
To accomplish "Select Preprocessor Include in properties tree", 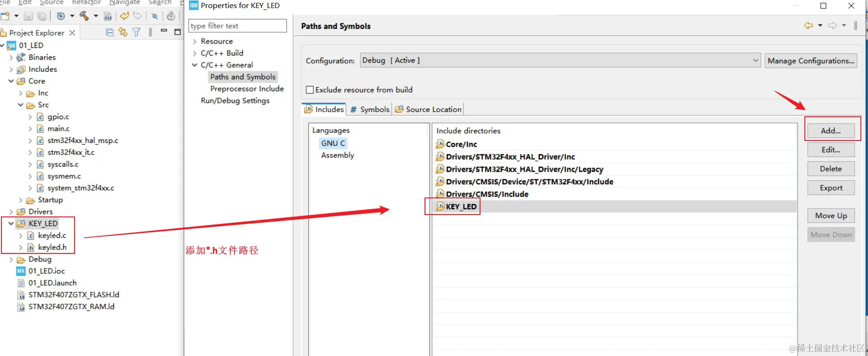I will 247,89.
